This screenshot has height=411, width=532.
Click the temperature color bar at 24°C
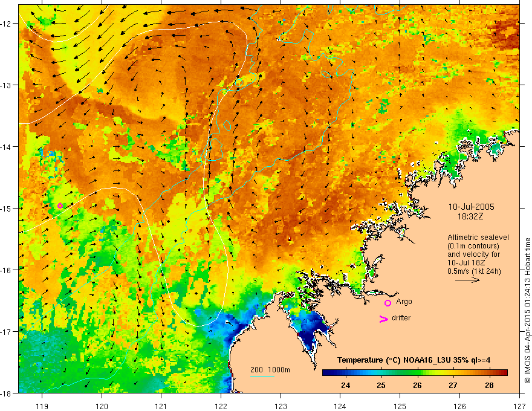point(346,373)
